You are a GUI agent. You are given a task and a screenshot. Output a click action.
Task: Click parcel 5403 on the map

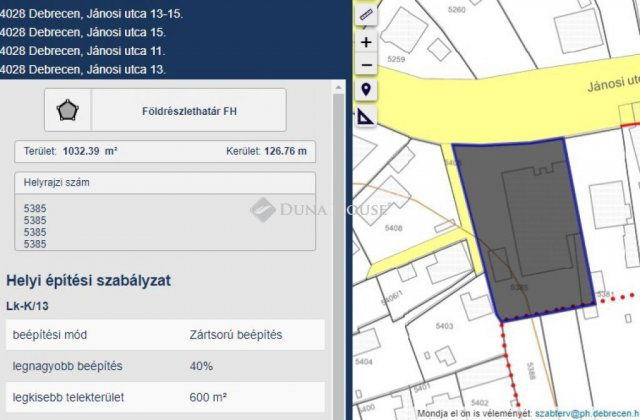444,326
